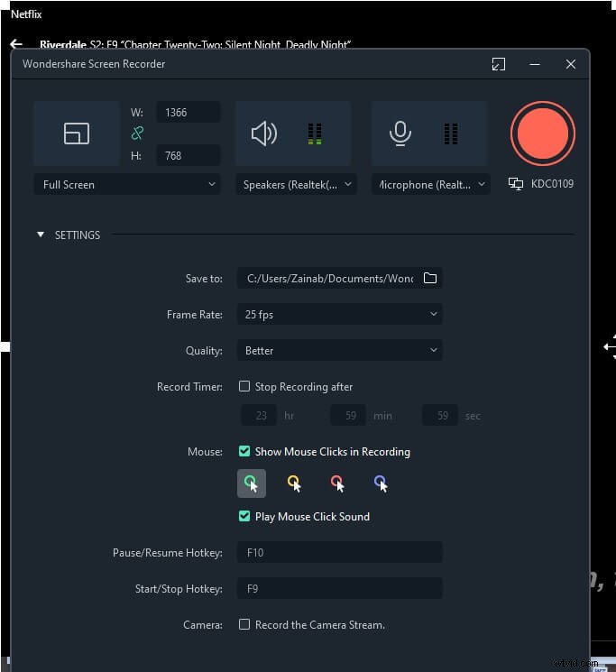
Task: Click the Pause/Resume Hotkey F10 field
Action: tap(339, 552)
